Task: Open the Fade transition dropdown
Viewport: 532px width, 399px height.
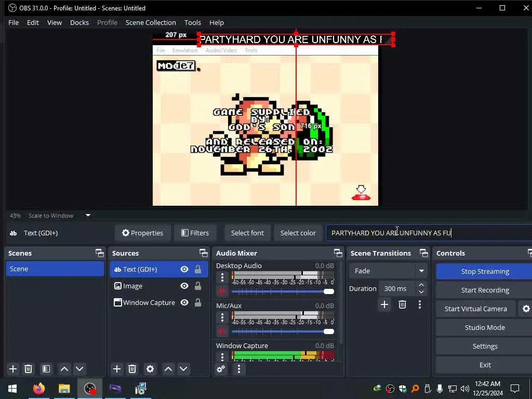Action: [388, 271]
